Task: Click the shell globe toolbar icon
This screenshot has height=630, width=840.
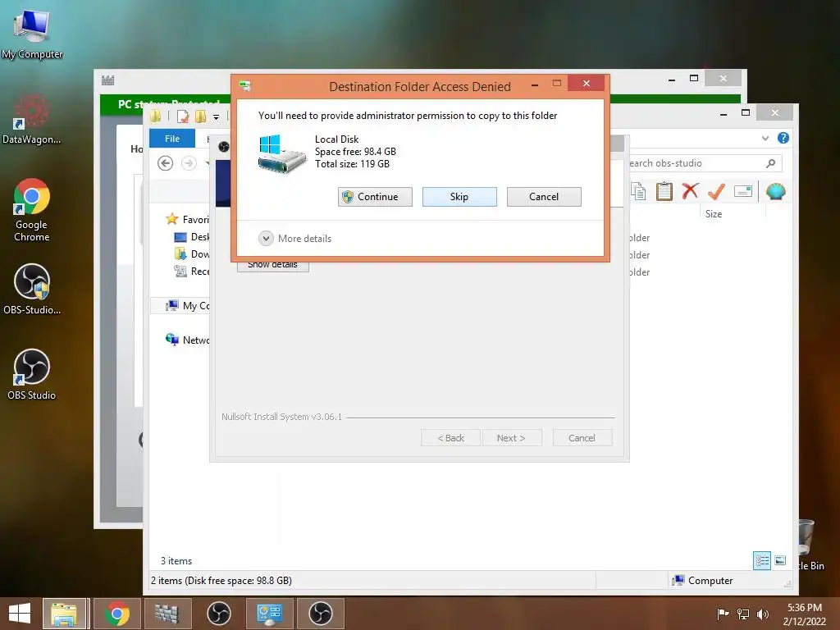Action: tap(776, 190)
